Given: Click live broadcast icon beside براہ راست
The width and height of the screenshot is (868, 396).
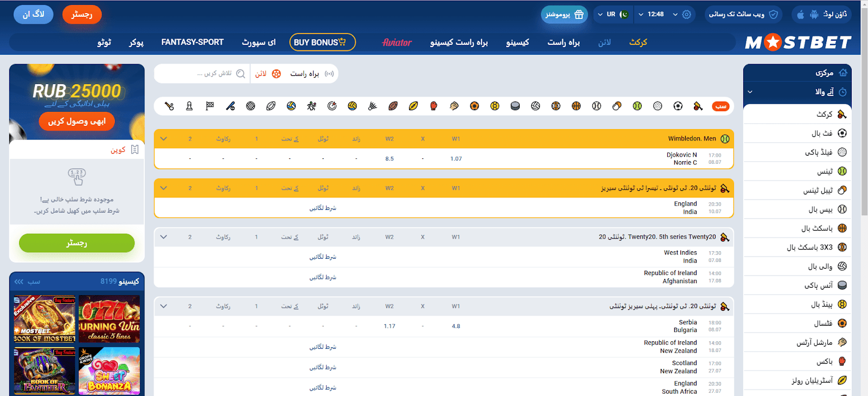Looking at the screenshot, I should coord(329,74).
